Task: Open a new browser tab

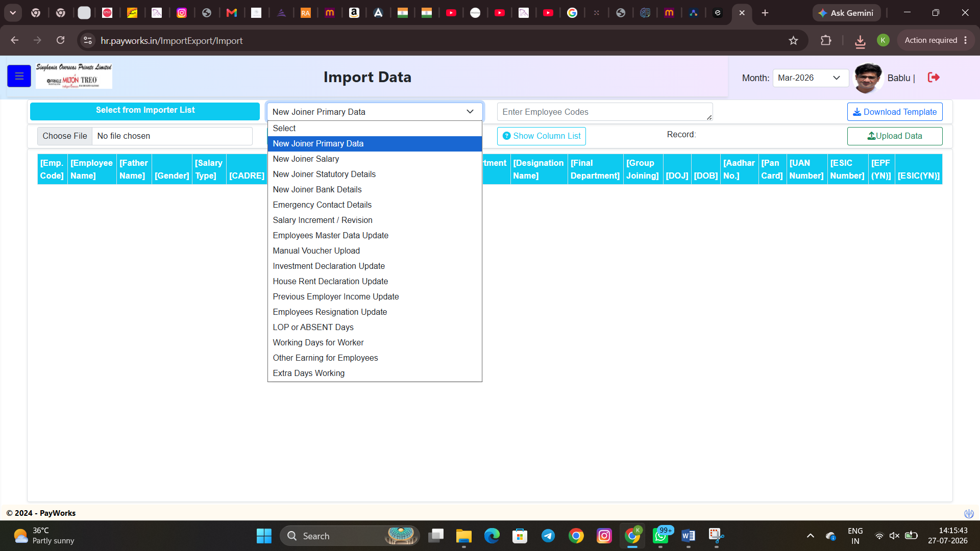Action: tap(765, 13)
